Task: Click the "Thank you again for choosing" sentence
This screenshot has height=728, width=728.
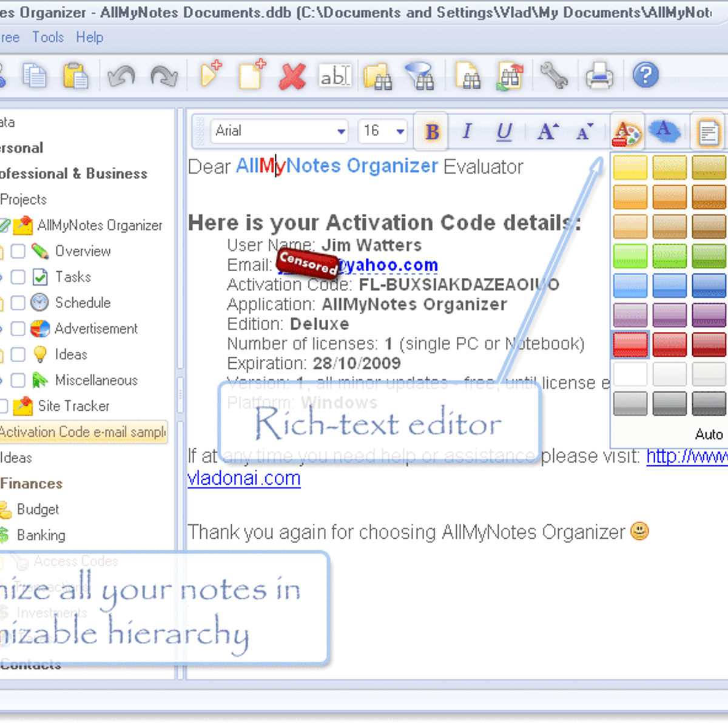Action: (x=406, y=532)
